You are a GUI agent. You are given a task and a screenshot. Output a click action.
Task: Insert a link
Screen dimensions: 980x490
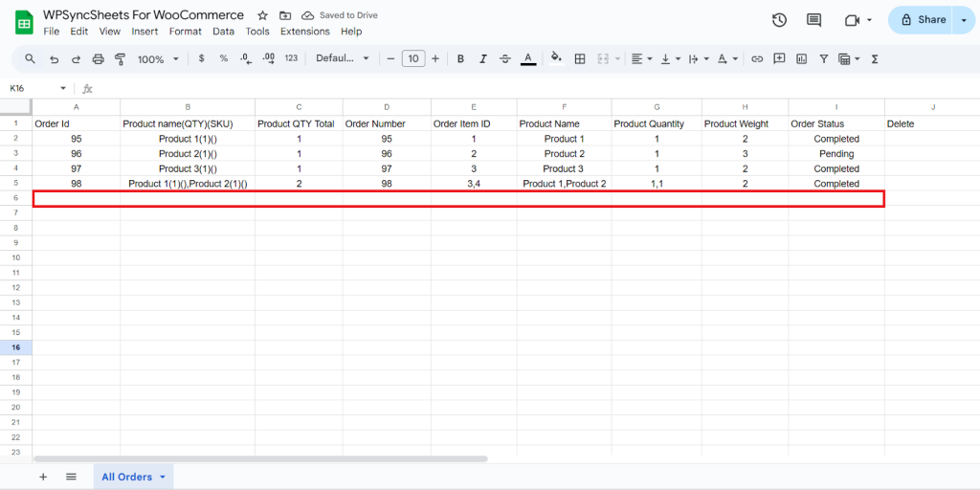pyautogui.click(x=757, y=58)
